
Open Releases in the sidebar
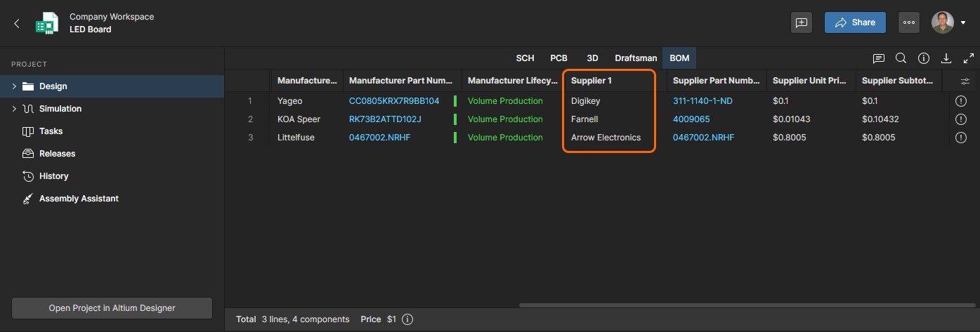[112, 154]
